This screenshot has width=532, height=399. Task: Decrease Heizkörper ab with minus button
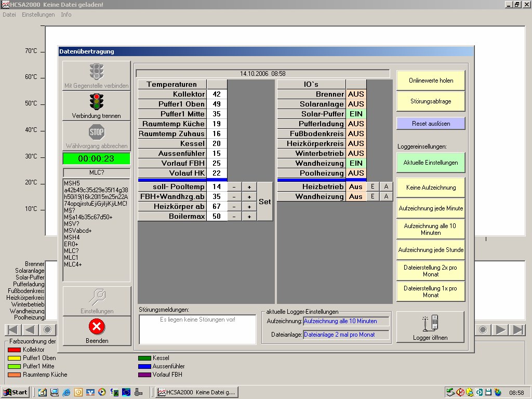pos(234,206)
